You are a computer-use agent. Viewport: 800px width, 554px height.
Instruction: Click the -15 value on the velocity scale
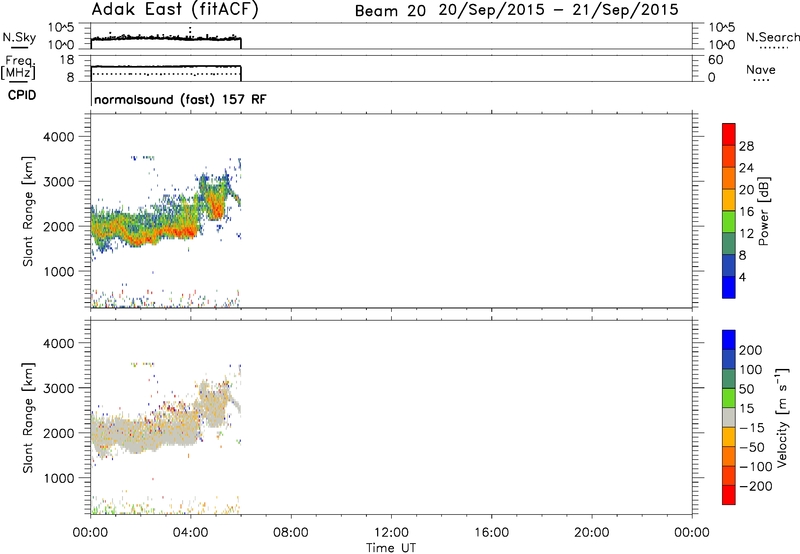(x=751, y=428)
